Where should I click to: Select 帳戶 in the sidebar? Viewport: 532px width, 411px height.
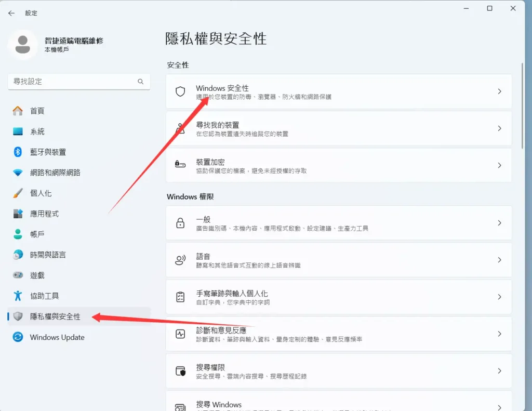(x=79, y=234)
